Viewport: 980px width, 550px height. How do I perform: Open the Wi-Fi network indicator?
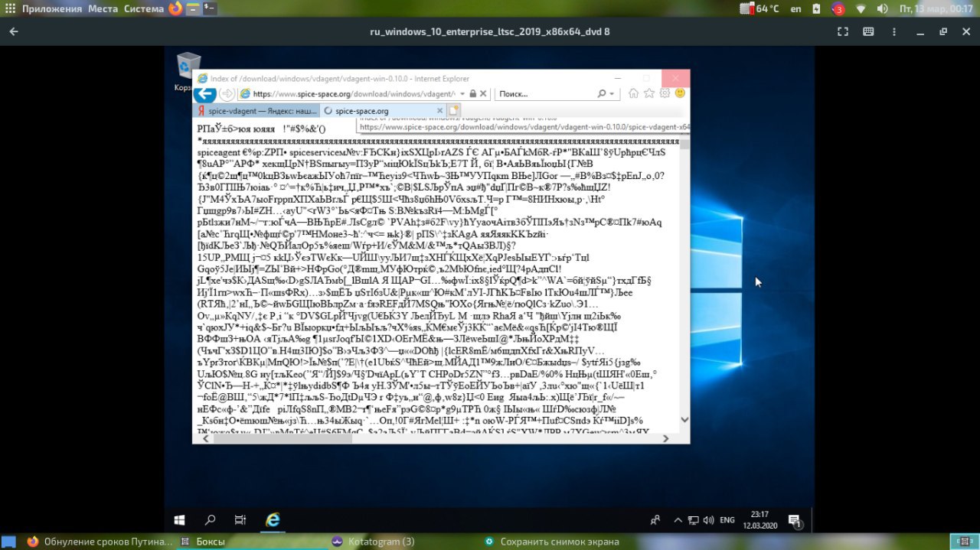(861, 9)
